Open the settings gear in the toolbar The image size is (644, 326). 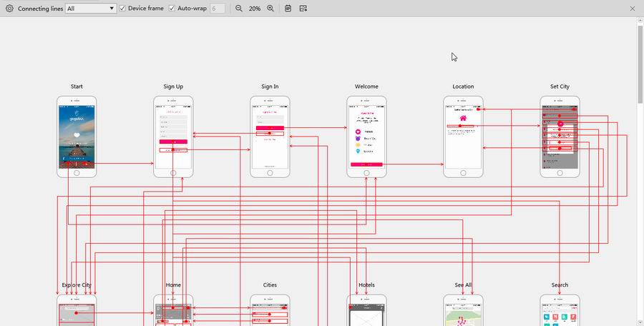coord(9,8)
